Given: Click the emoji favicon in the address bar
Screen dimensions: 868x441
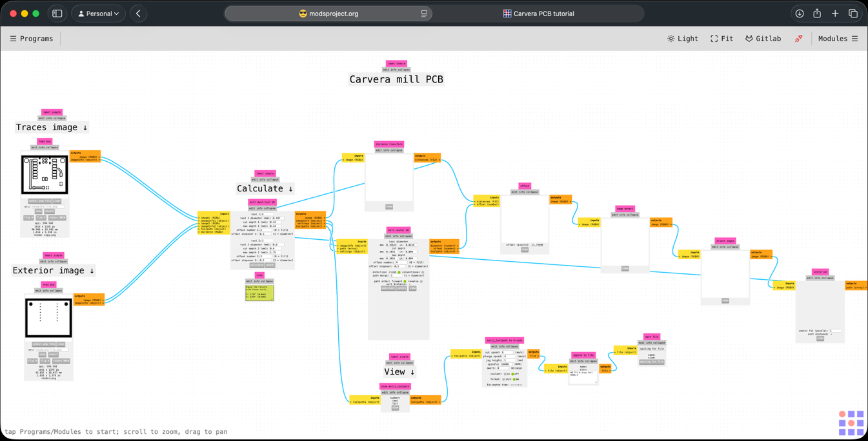Looking at the screenshot, I should (x=303, y=14).
